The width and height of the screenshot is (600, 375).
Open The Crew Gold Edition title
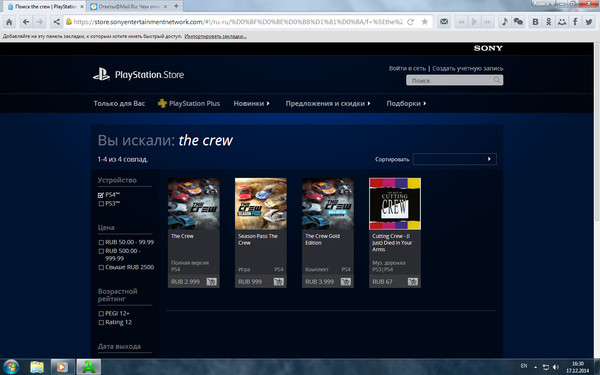(322, 239)
